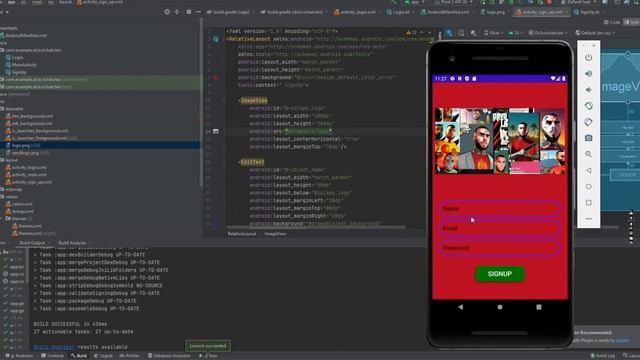Click project panel expand-all icon

point(177,12)
